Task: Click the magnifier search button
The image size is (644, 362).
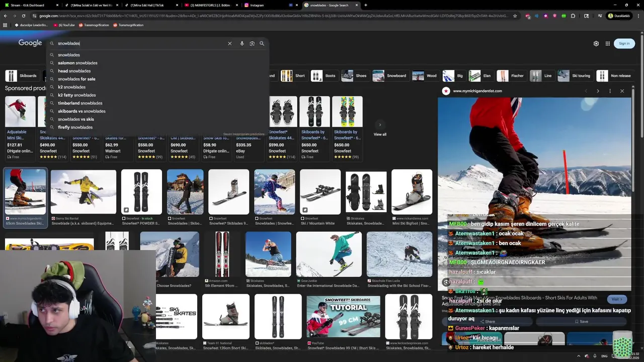Action: tap(262, 43)
